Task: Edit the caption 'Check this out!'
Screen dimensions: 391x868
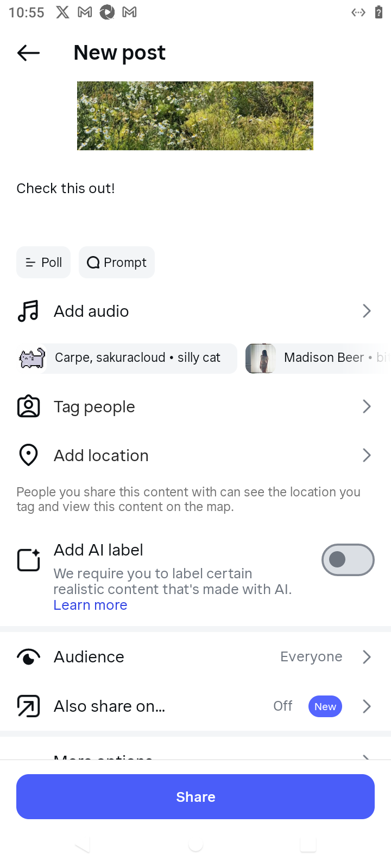Action: click(66, 189)
